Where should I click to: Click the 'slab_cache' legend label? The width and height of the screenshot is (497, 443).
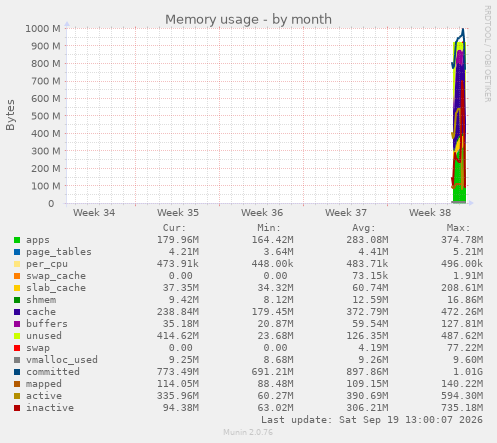pos(56,288)
